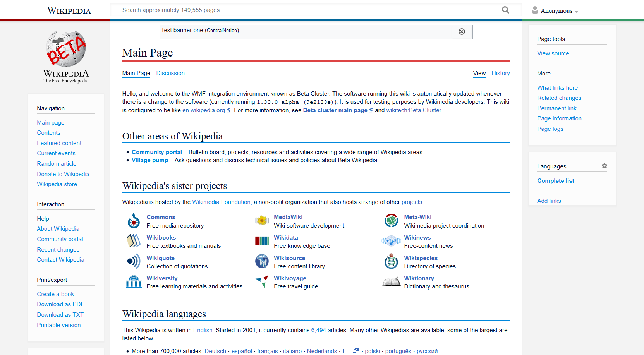Open the Deutsch language link
644x355 pixels.
215,351
